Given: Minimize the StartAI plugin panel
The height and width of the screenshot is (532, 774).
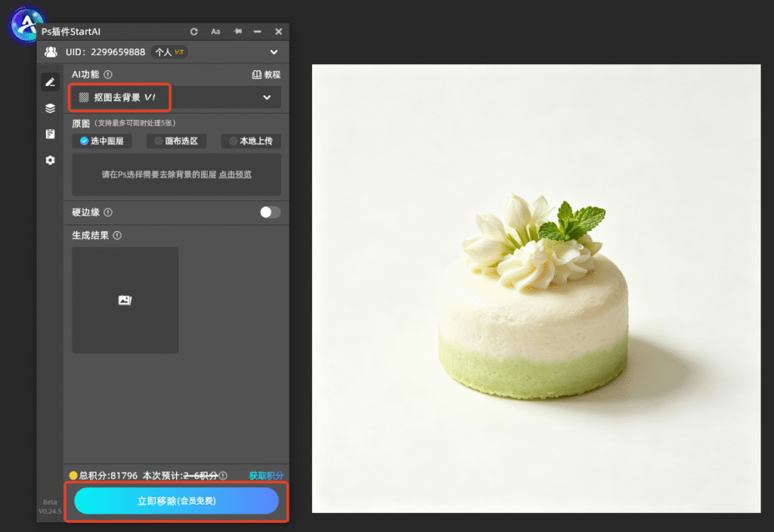Looking at the screenshot, I should click(x=257, y=32).
